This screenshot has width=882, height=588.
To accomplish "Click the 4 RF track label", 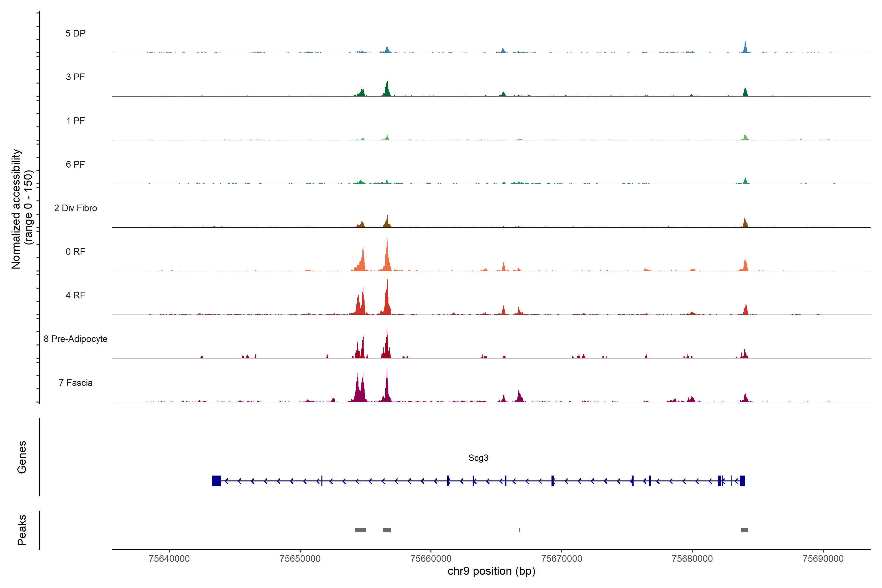I will pos(75,295).
